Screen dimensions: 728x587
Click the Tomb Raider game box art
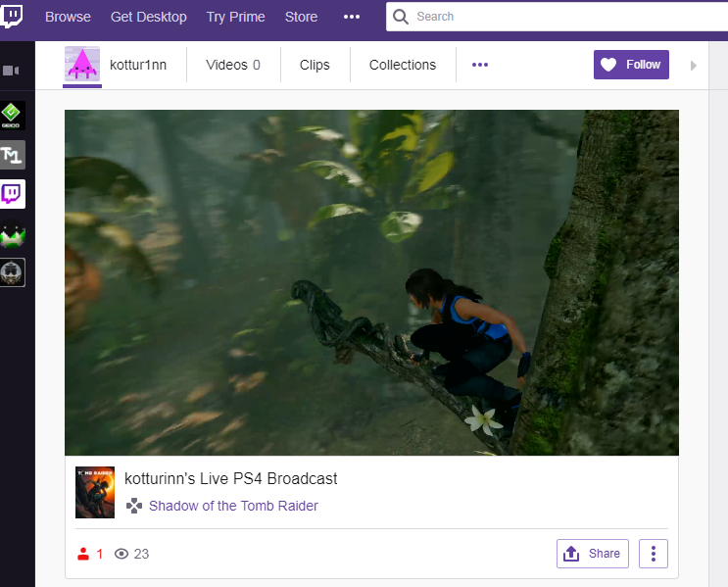[95, 492]
